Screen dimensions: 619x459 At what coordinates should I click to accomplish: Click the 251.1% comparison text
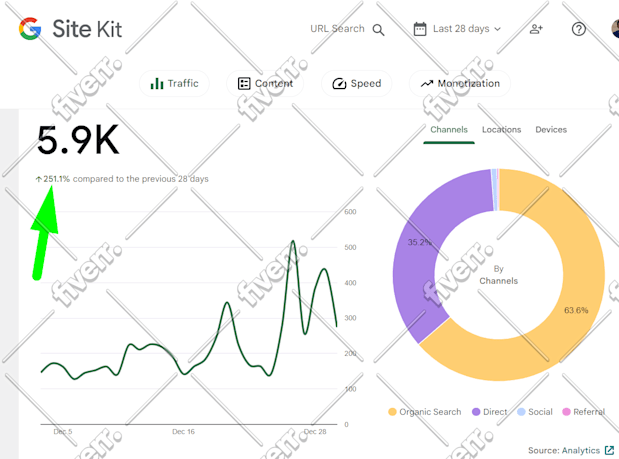[x=122, y=179]
